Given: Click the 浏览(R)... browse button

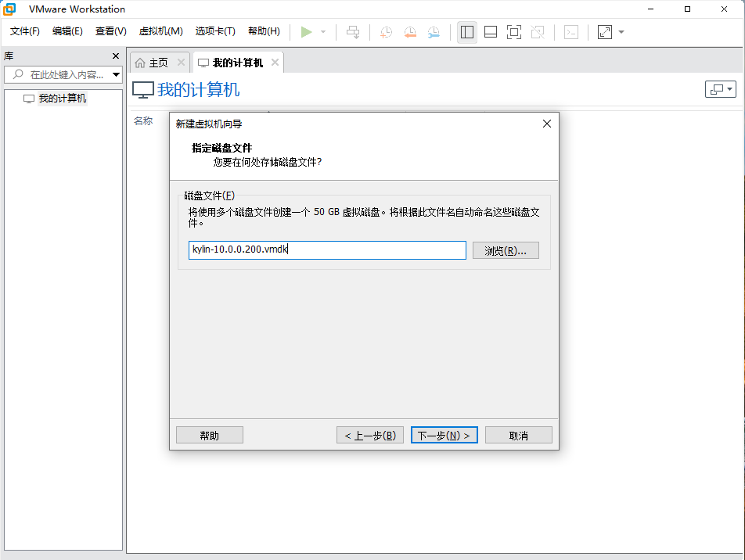Looking at the screenshot, I should coord(506,250).
